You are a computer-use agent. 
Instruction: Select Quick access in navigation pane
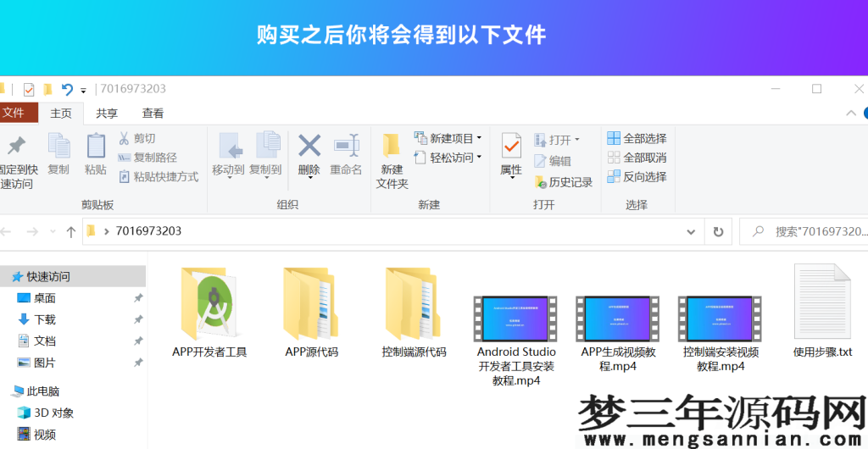[x=73, y=276]
